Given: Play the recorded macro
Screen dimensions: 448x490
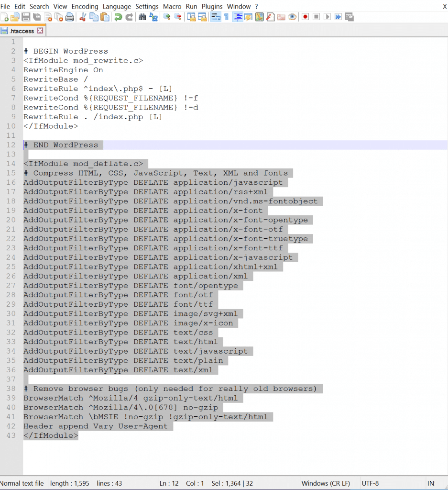Looking at the screenshot, I should pyautogui.click(x=328, y=17).
